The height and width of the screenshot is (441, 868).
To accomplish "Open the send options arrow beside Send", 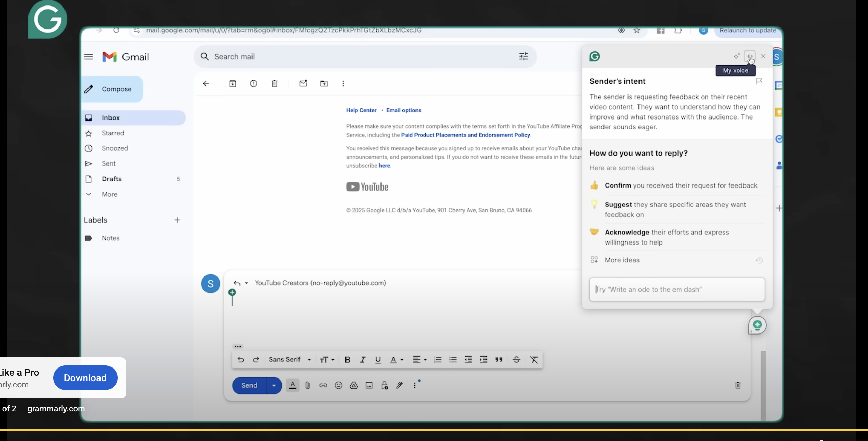I will pos(274,385).
